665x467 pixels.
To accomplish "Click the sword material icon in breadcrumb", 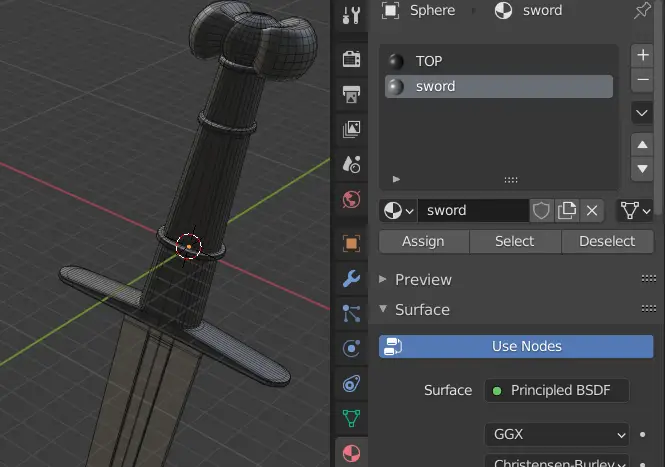I will tap(503, 10).
